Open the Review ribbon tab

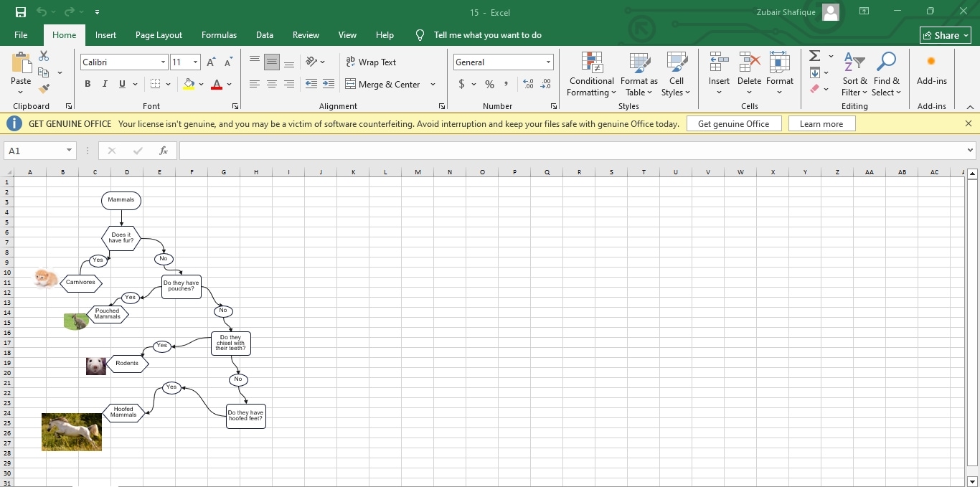point(306,34)
